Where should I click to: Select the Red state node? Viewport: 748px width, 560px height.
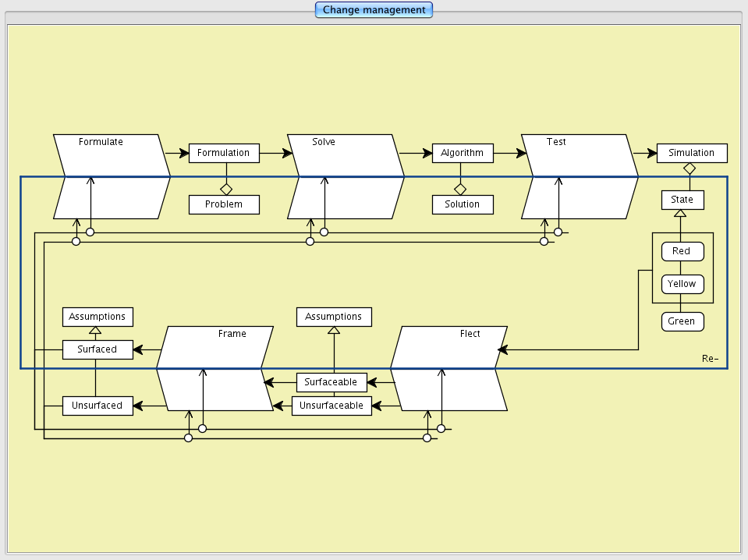682,251
